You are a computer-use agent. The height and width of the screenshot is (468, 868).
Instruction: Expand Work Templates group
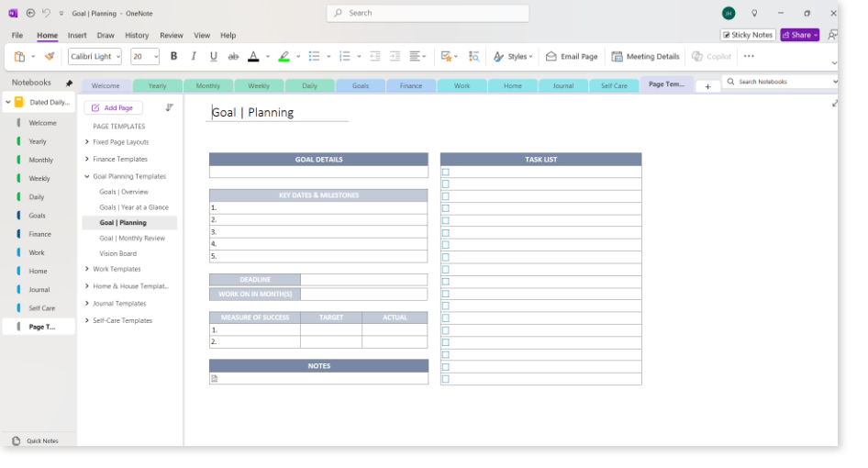(87, 269)
